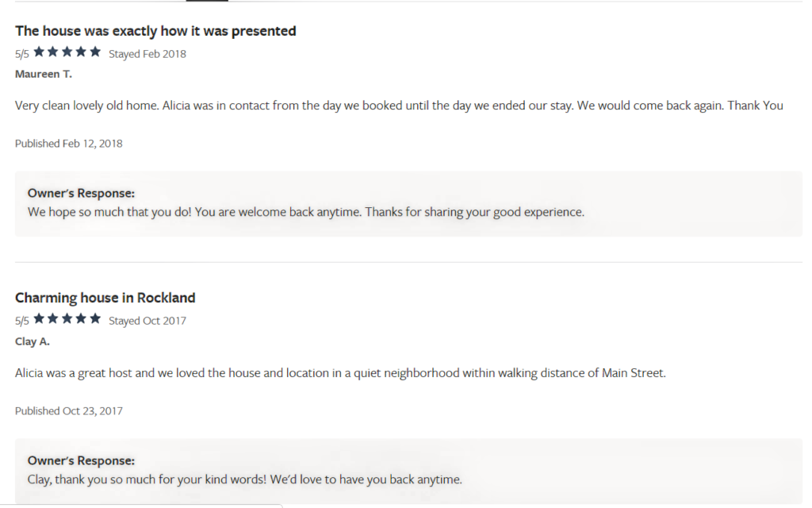Click second star in Maureen's rating
812x508 pixels.
(x=53, y=52)
